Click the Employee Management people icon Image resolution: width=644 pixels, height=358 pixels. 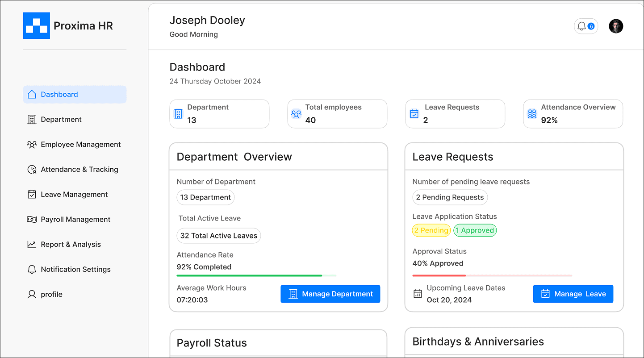tap(32, 144)
